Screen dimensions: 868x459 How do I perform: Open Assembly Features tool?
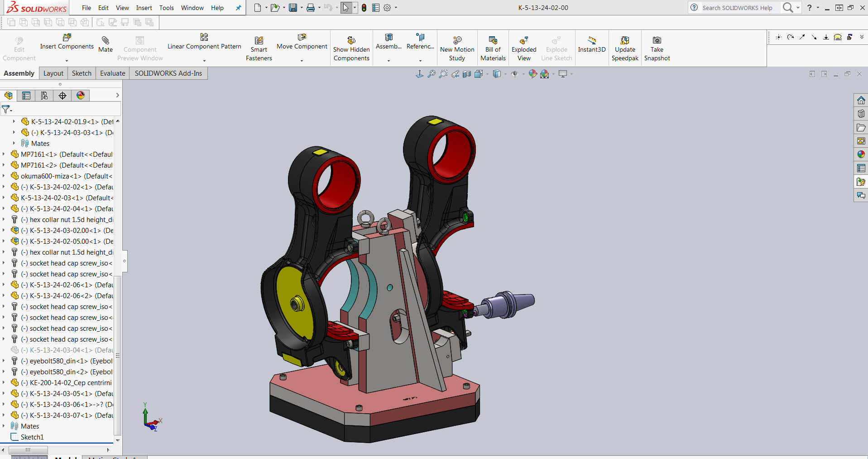click(x=388, y=42)
